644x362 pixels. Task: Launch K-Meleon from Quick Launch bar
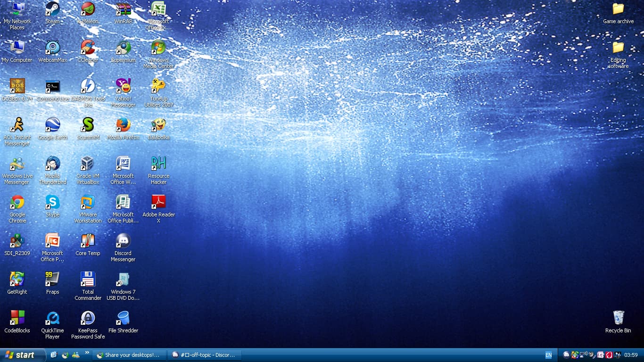tap(65, 355)
